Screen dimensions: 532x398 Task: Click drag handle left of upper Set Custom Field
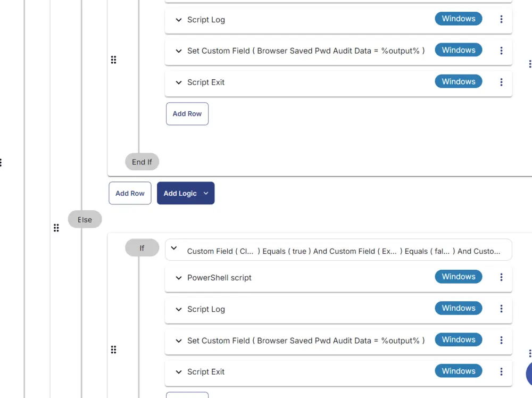pyautogui.click(x=114, y=60)
